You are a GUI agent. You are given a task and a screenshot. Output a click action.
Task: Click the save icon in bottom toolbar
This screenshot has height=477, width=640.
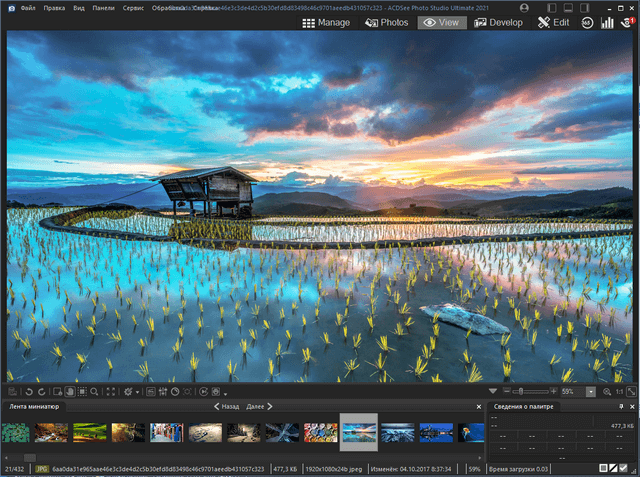click(12, 392)
